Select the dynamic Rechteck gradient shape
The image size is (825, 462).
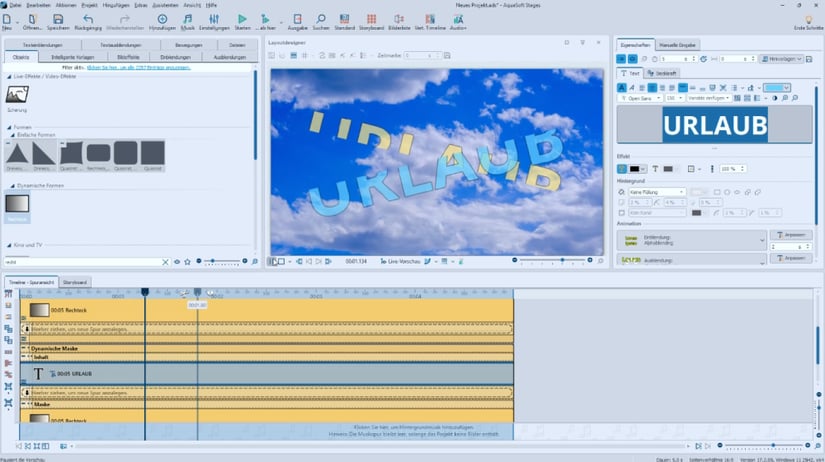17,204
